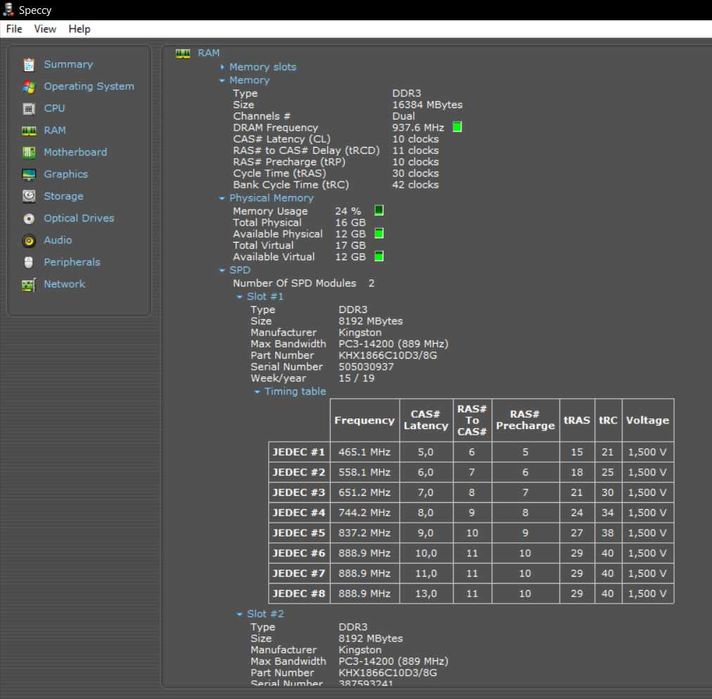712x699 pixels.
Task: Collapse the SPD node
Action: (222, 270)
